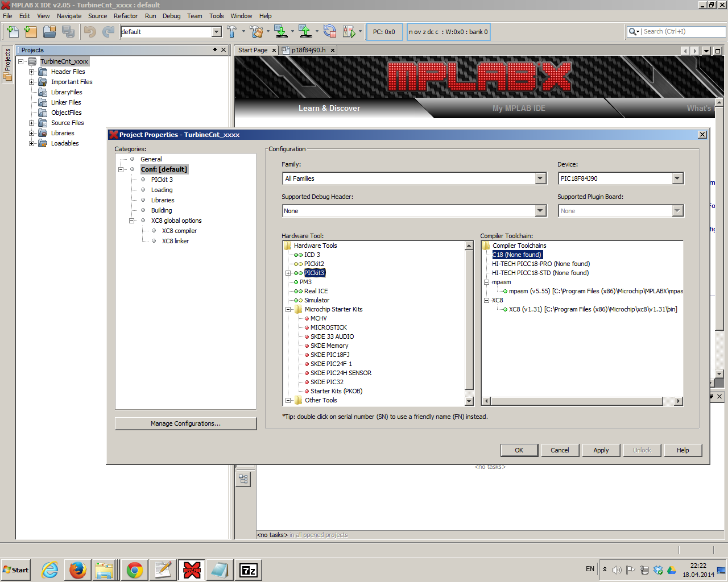The height and width of the screenshot is (582, 728).
Task: Open the configuration dropdown in toolbar
Action: (217, 32)
